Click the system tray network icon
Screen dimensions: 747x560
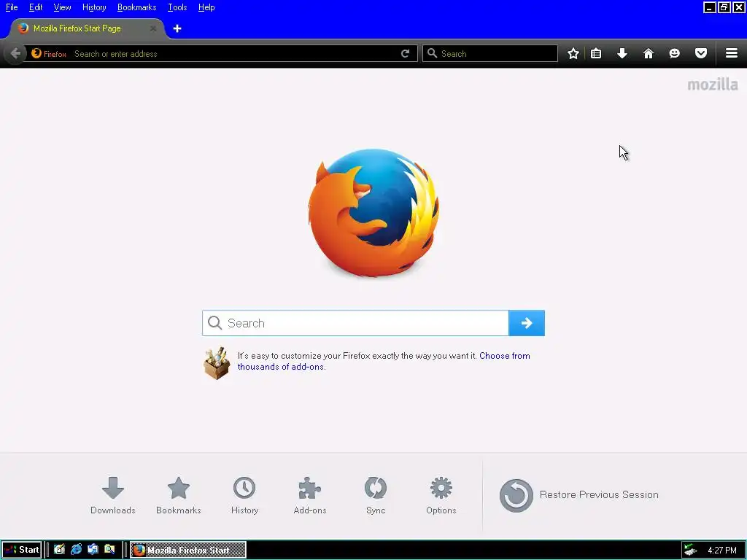point(690,550)
